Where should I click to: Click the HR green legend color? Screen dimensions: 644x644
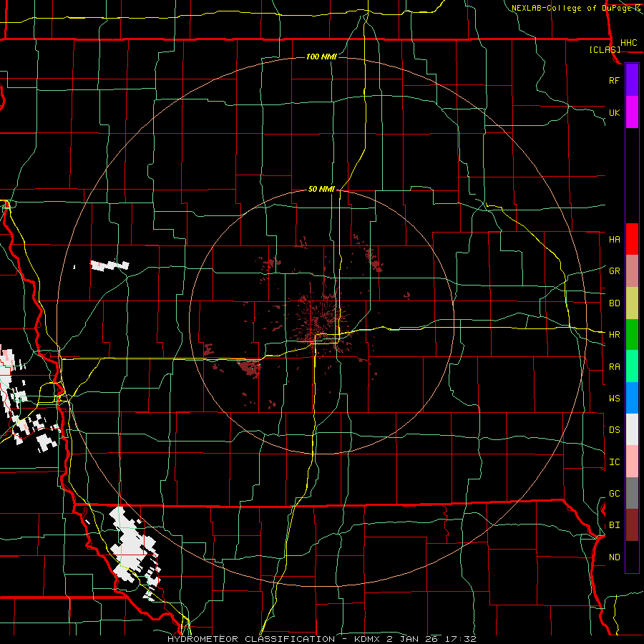pos(632,334)
